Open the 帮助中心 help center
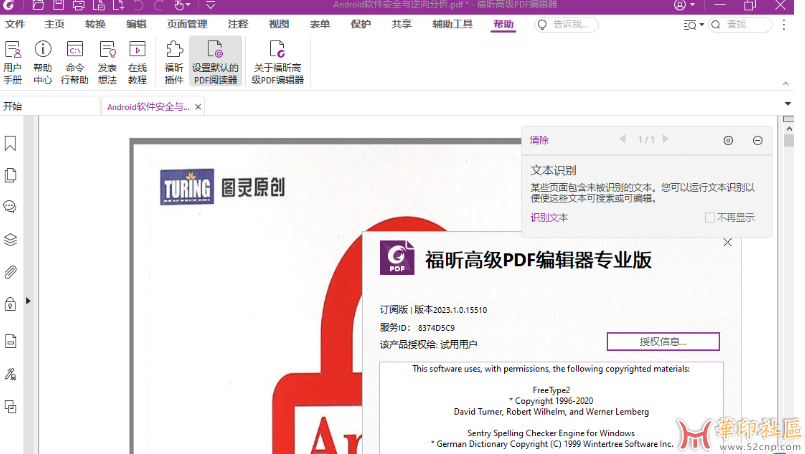Viewport: 805px width, 454px height. [43, 62]
